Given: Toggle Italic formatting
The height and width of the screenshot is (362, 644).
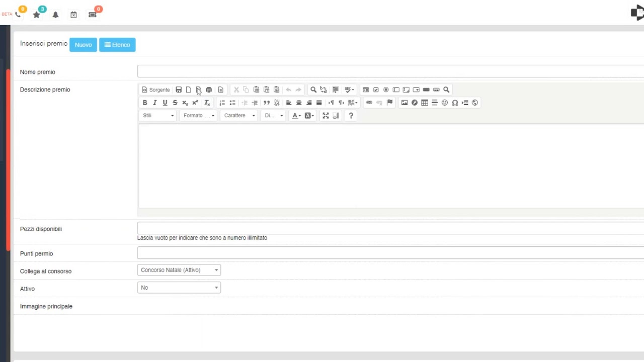Looking at the screenshot, I should pos(155,103).
